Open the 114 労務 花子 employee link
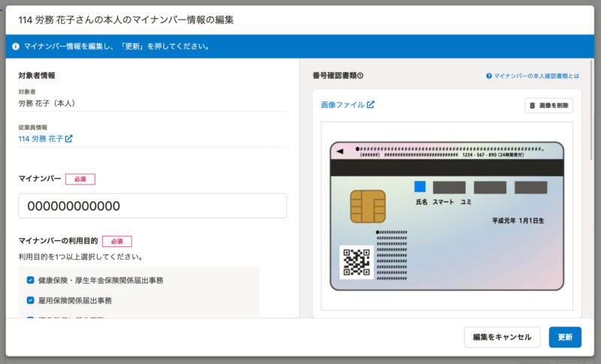Viewport: 601px width, 364px height. coord(45,139)
